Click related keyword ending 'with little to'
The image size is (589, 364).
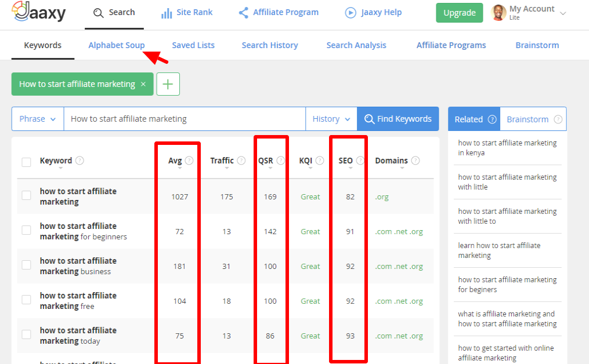[507, 216]
